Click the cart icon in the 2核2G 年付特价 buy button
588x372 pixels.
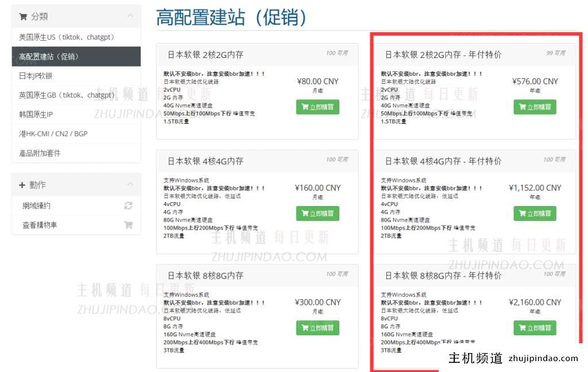(521, 107)
